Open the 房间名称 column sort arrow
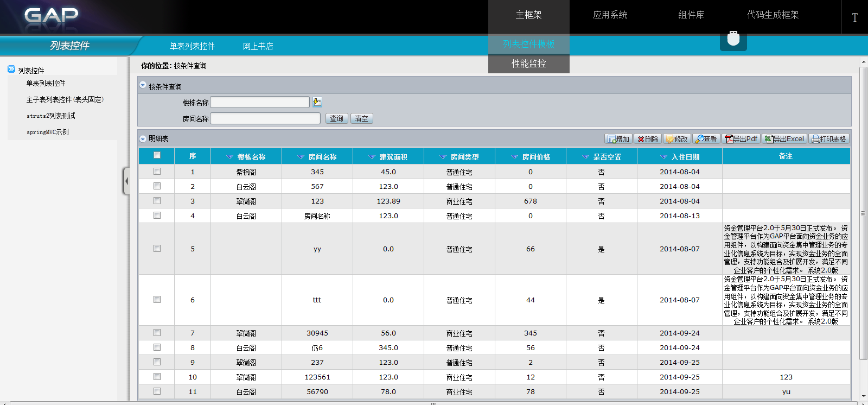This screenshot has height=405, width=868. (301, 157)
